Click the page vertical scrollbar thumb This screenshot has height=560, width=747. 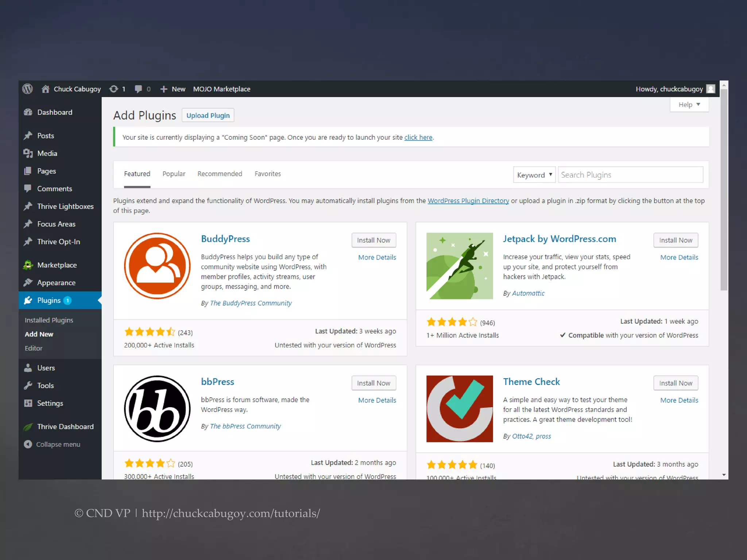[724, 190]
